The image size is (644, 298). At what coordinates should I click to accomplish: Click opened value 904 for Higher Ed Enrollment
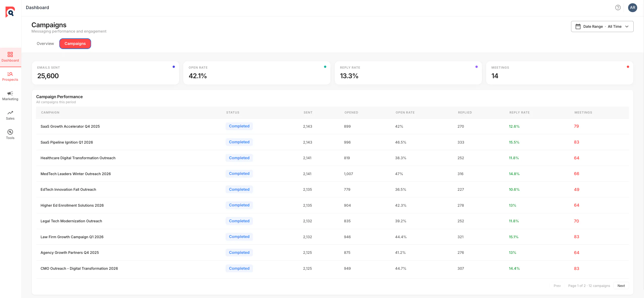click(x=347, y=205)
